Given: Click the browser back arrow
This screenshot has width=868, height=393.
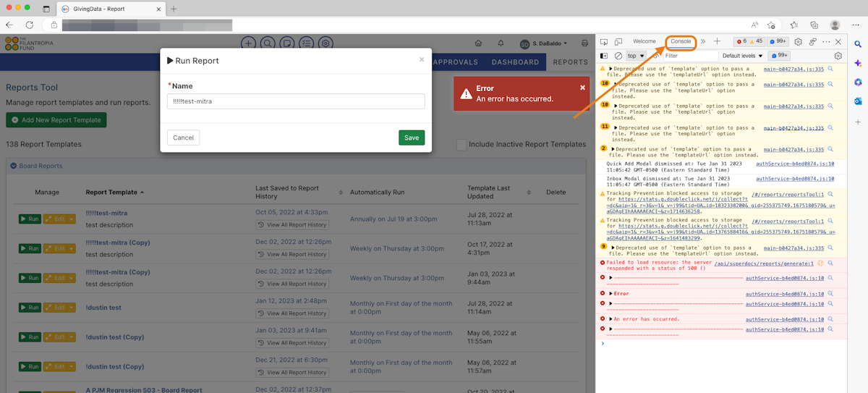Looking at the screenshot, I should click(x=9, y=25).
